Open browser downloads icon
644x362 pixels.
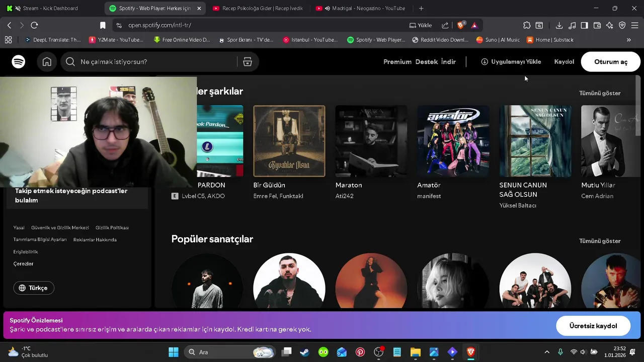pos(559,25)
